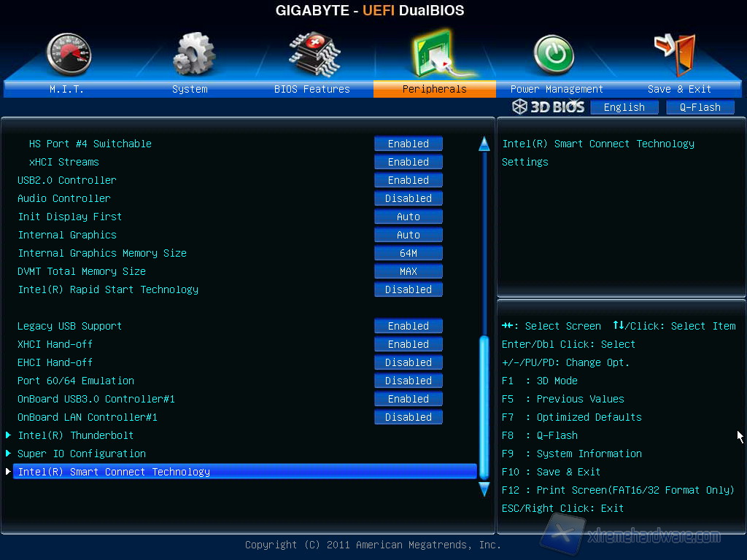Click the Power Management green power icon
This screenshot has width=747, height=560.
[554, 55]
